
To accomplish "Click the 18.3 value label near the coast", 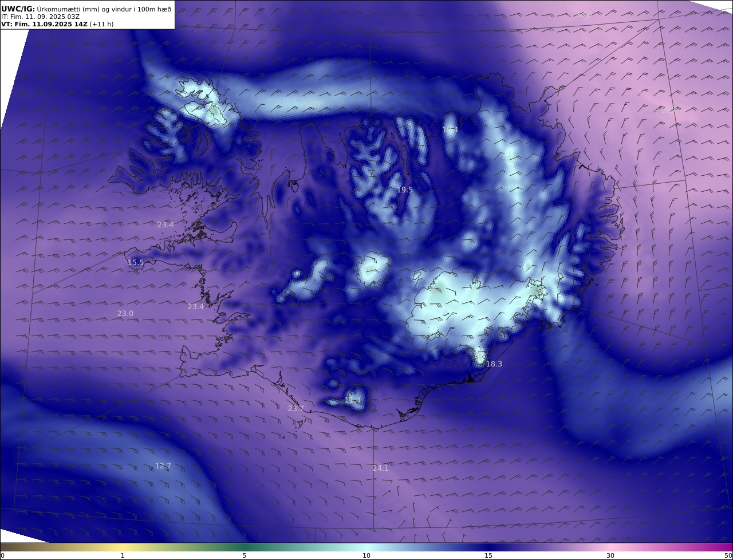I will (x=494, y=364).
